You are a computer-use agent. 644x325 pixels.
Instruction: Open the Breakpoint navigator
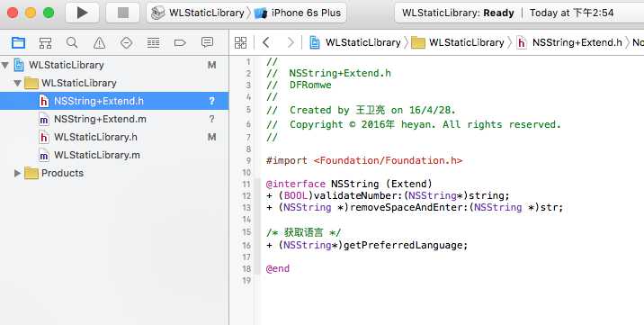click(180, 42)
